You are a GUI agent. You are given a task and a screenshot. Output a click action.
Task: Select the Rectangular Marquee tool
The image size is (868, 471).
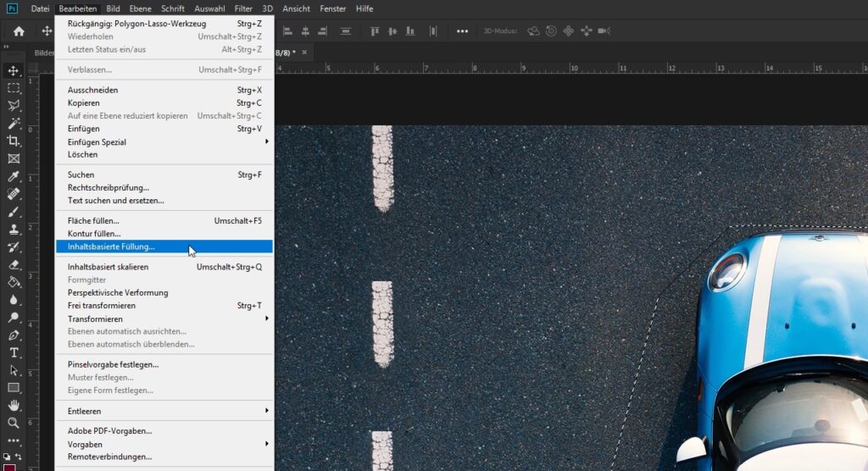[x=14, y=88]
